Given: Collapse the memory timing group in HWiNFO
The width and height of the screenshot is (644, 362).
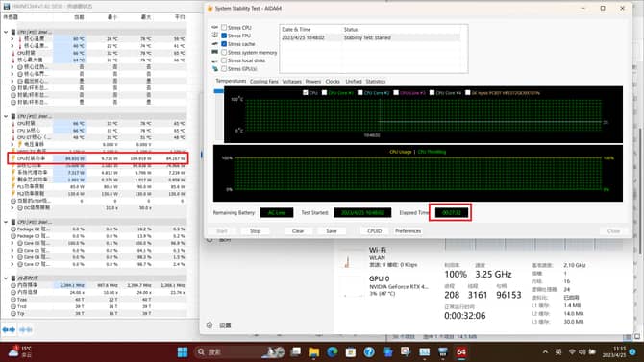Looking at the screenshot, I should (x=6, y=278).
